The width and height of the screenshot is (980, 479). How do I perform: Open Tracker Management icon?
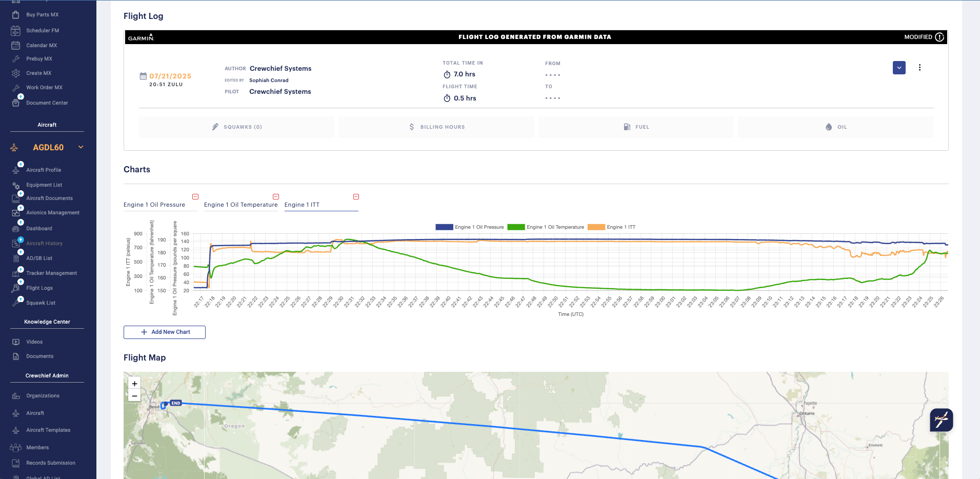(16, 273)
